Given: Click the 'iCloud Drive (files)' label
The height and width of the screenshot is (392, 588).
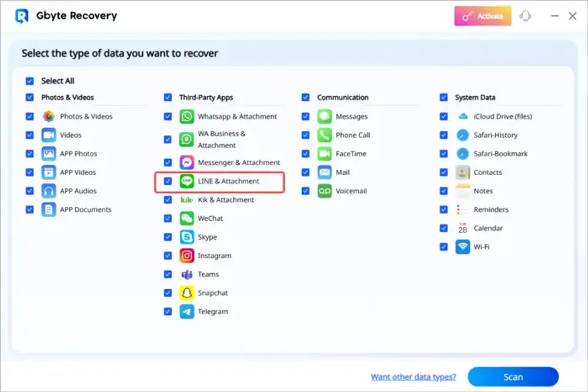Looking at the screenshot, I should click(x=503, y=116).
